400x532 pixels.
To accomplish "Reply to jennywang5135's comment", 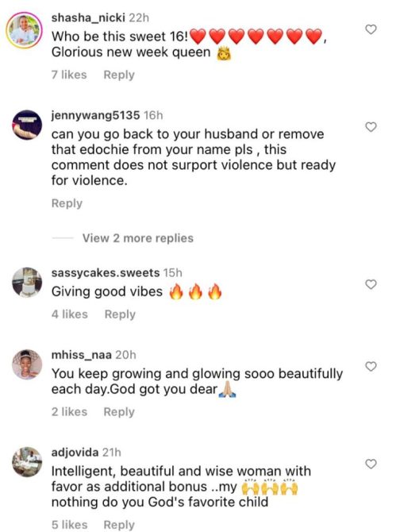I will (67, 203).
